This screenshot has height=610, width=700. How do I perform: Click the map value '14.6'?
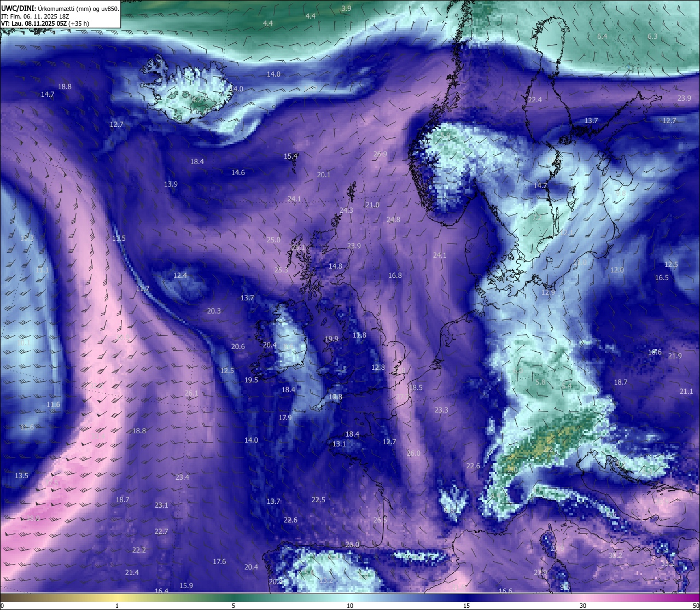[238, 172]
